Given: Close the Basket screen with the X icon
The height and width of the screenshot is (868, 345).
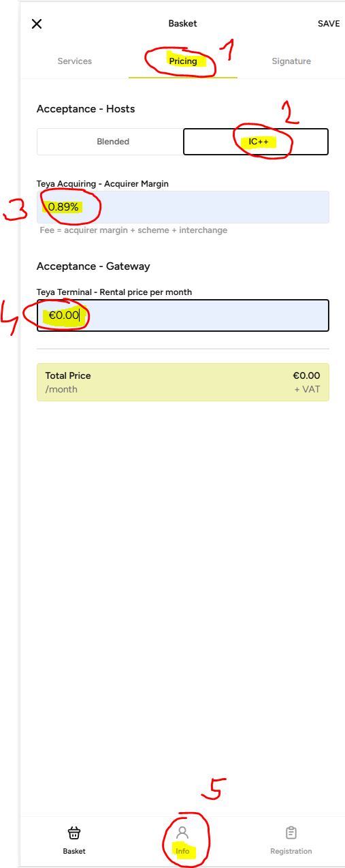Looking at the screenshot, I should tap(37, 24).
